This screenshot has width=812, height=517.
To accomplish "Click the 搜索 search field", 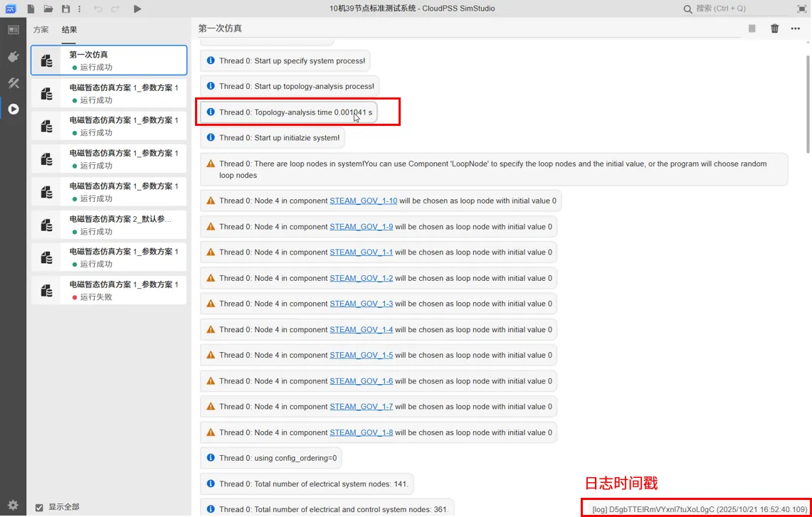I will [x=740, y=9].
